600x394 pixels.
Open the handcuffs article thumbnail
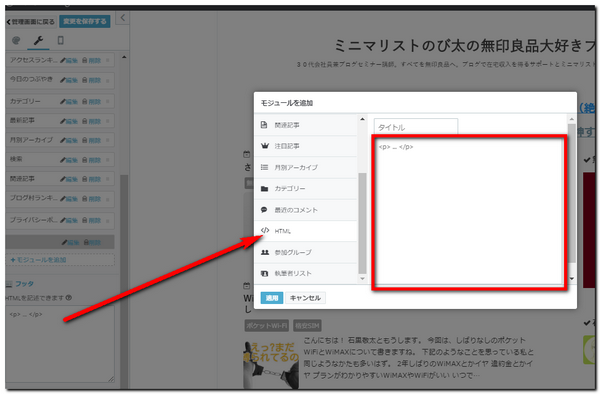(271, 364)
